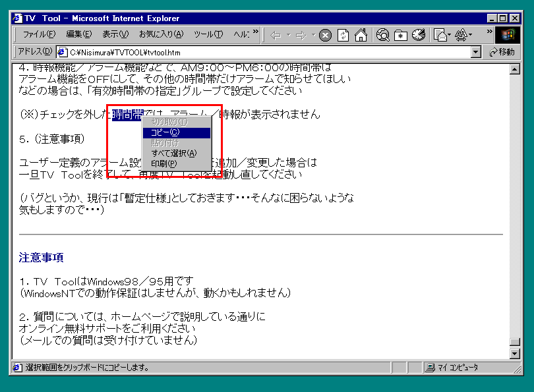Open the History panel icon

point(417,35)
